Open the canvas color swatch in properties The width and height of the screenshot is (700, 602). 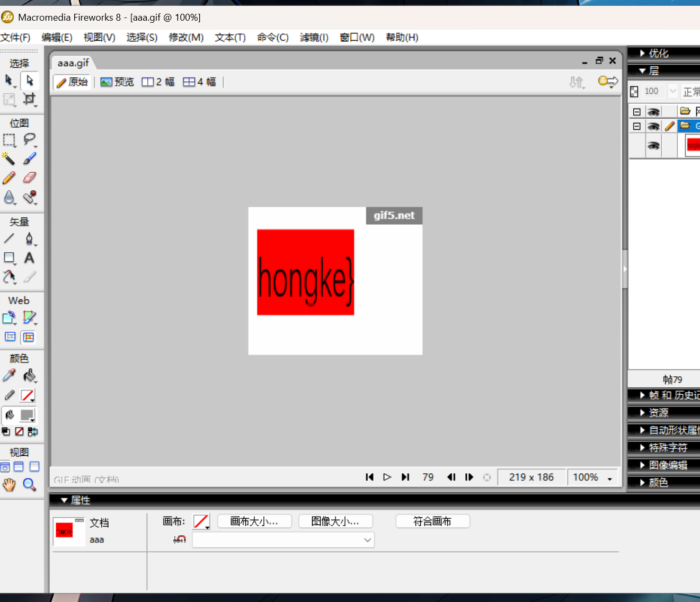click(201, 521)
